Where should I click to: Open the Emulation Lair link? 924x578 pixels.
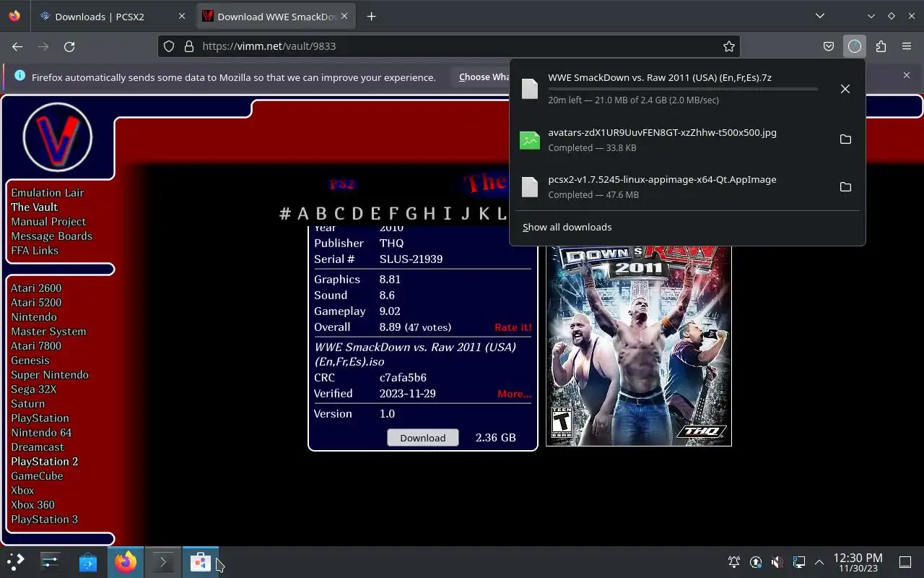(48, 193)
